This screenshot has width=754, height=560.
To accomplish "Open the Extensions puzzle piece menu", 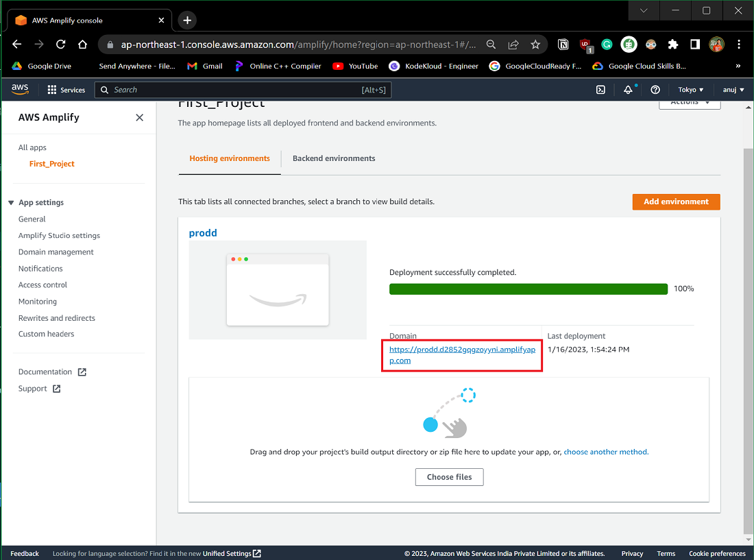I will pyautogui.click(x=672, y=45).
